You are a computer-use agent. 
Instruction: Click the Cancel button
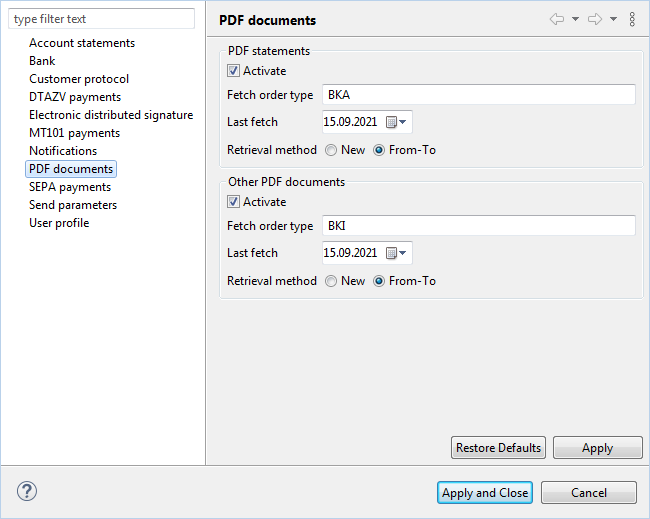[589, 492]
